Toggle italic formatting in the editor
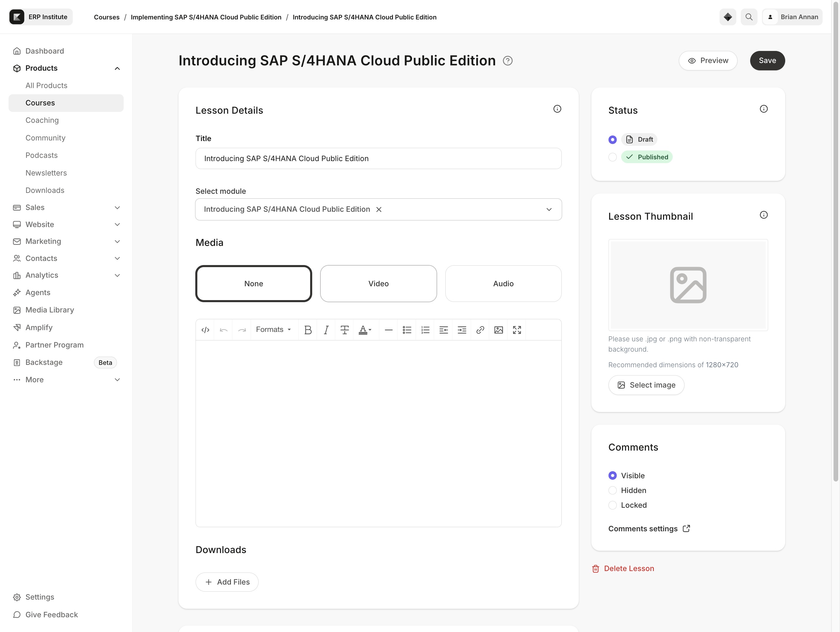 [x=326, y=330]
